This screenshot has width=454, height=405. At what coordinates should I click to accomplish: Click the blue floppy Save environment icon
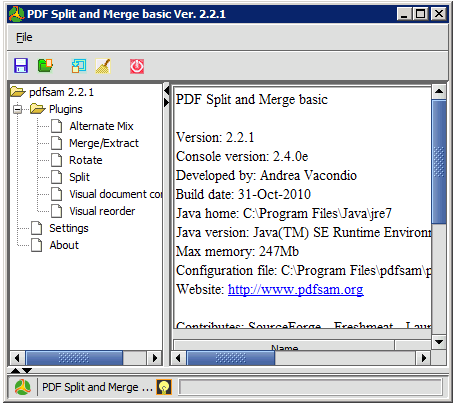point(21,65)
